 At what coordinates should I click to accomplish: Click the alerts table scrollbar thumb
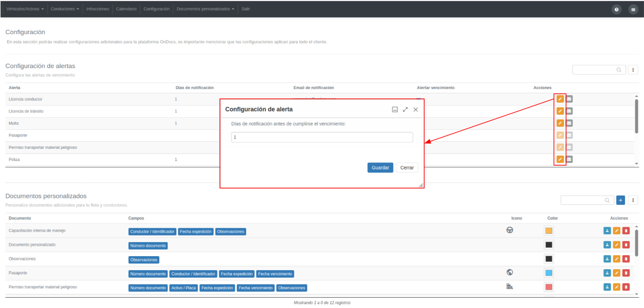pyautogui.click(x=637, y=116)
